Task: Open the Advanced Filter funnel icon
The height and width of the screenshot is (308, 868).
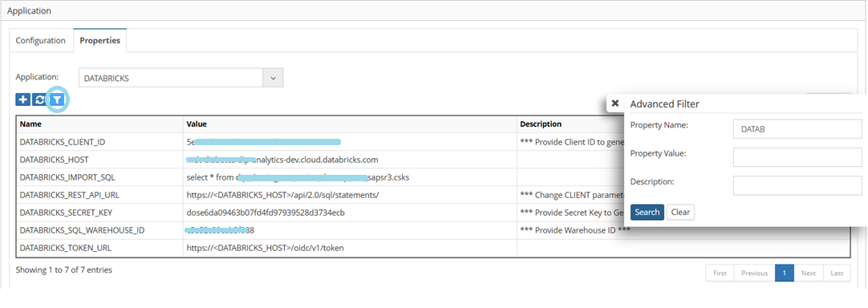Action: pyautogui.click(x=57, y=99)
